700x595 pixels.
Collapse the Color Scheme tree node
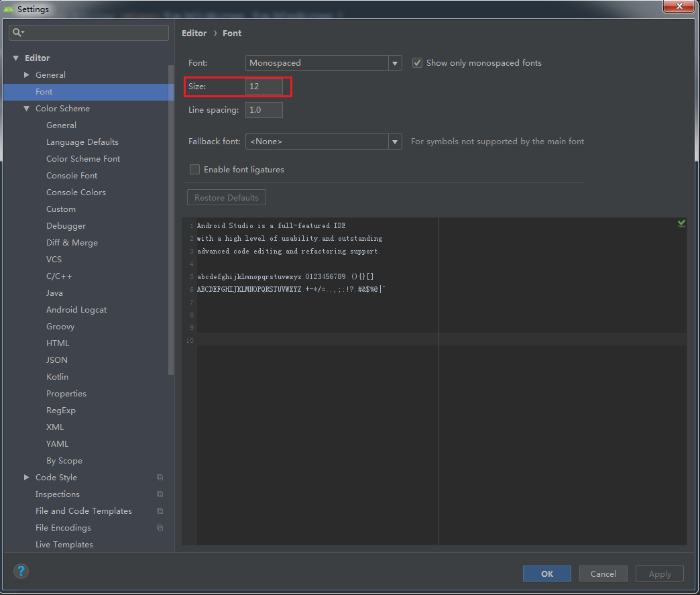(x=27, y=109)
